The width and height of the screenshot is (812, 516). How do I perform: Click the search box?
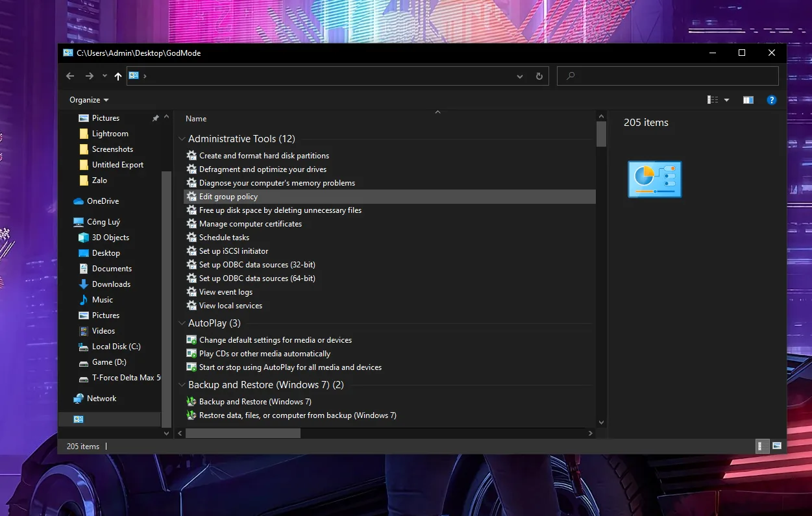668,76
